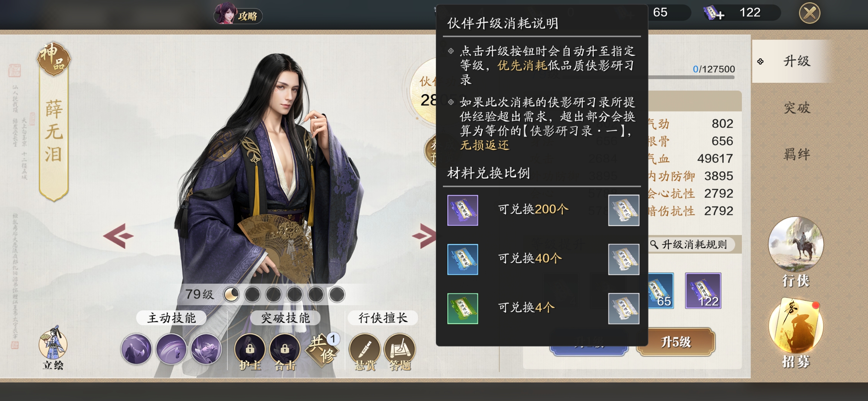Select the third active skill icon
This screenshot has height=401, width=868.
tap(206, 349)
